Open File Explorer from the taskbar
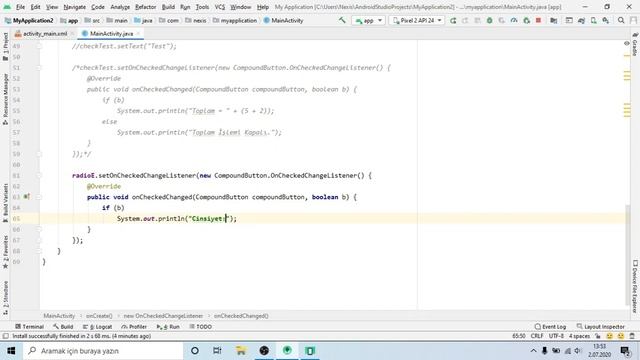 point(241,351)
